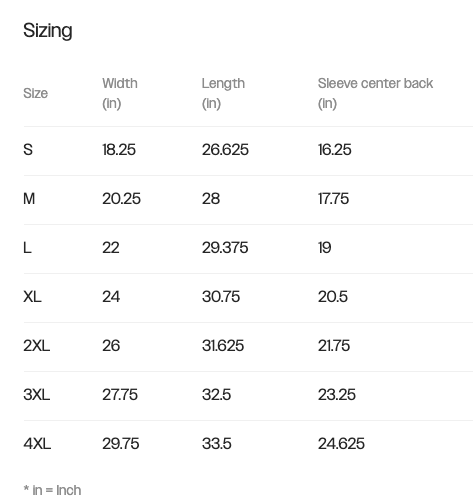Select the M size row label

[x=29, y=199]
